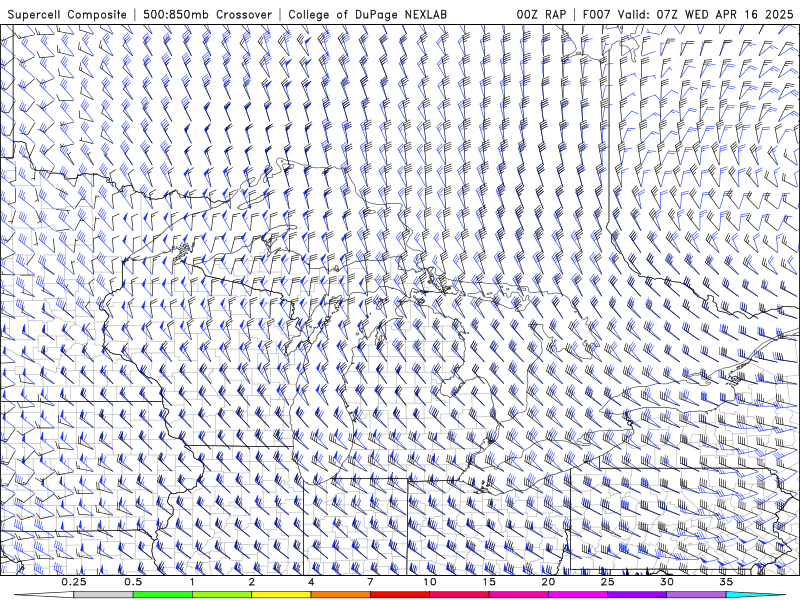Click the 2 color scale label

coord(252,582)
